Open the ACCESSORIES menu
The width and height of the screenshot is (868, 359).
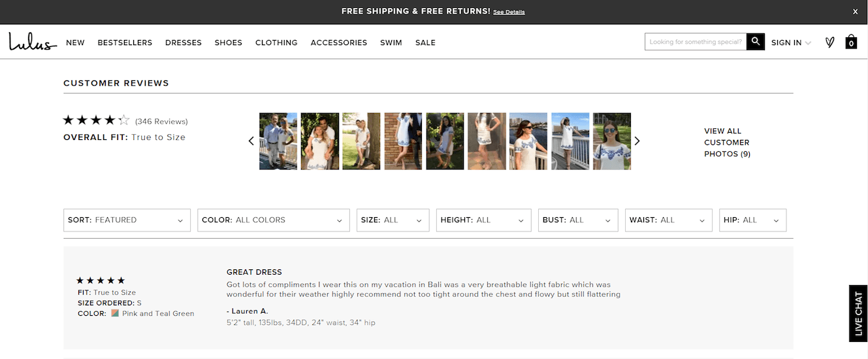click(x=339, y=43)
